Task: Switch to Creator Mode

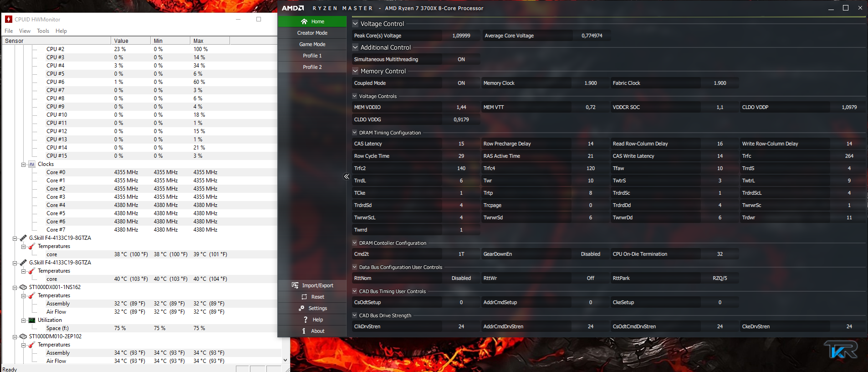Action: click(312, 33)
